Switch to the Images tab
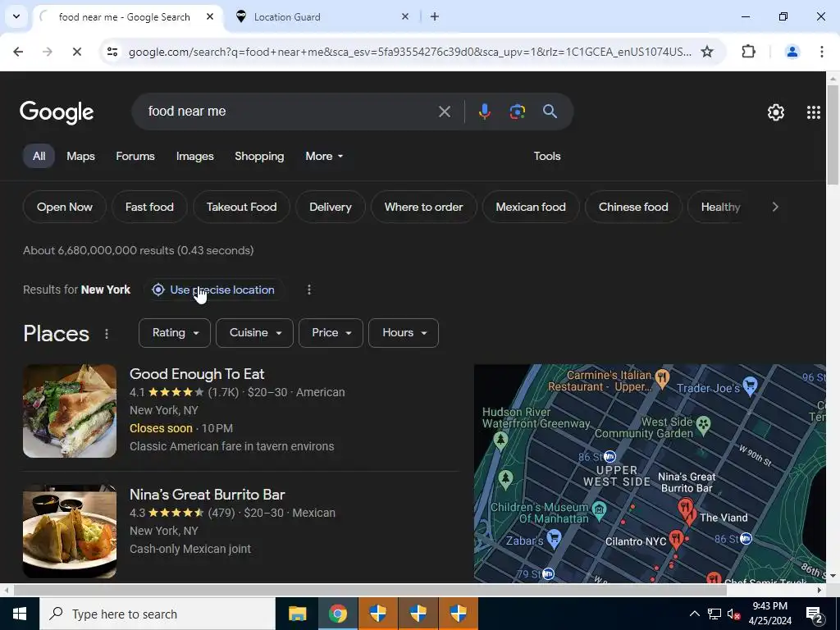840x630 pixels. (x=195, y=156)
